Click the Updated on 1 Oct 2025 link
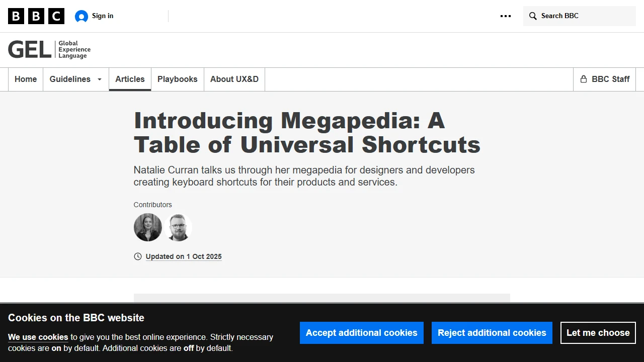The height and width of the screenshot is (362, 644). [183, 256]
